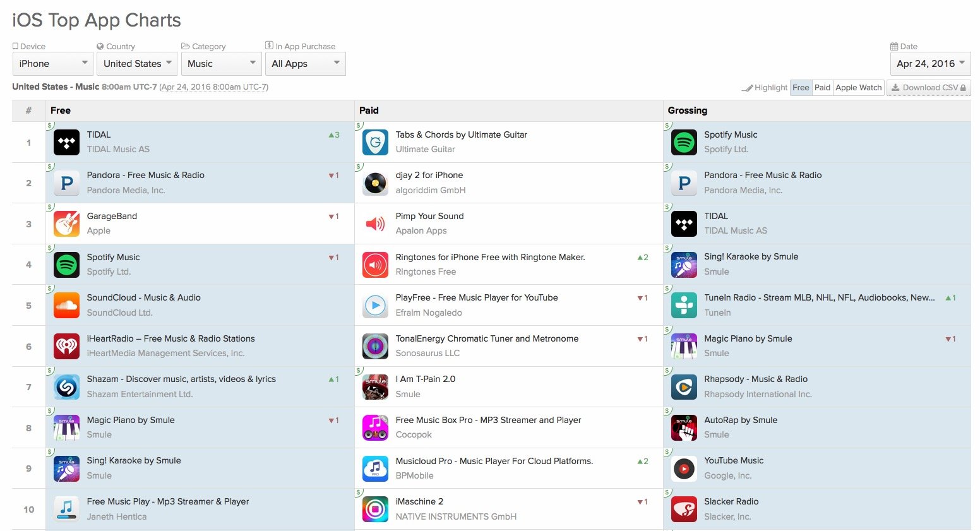The width and height of the screenshot is (980, 531).
Task: Open the Sonosaurus LLC publisher link
Action: (x=427, y=353)
